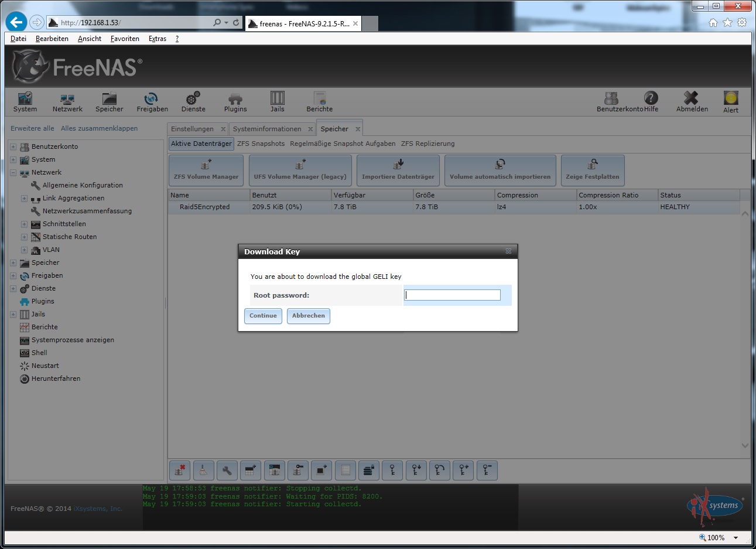Open the Bearbeiten menu

tap(52, 39)
